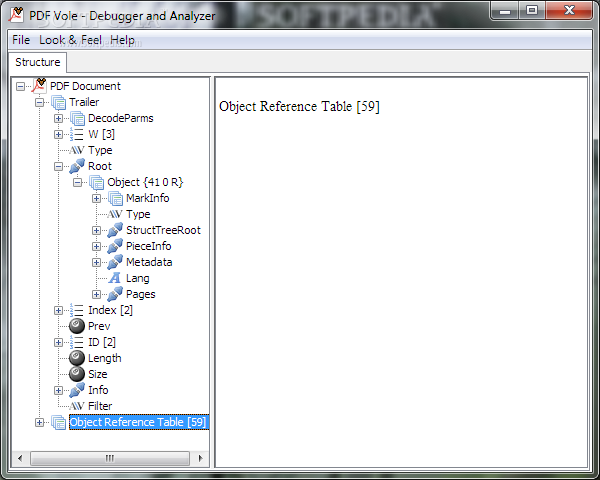Click the Root reference pin icon

77,166
